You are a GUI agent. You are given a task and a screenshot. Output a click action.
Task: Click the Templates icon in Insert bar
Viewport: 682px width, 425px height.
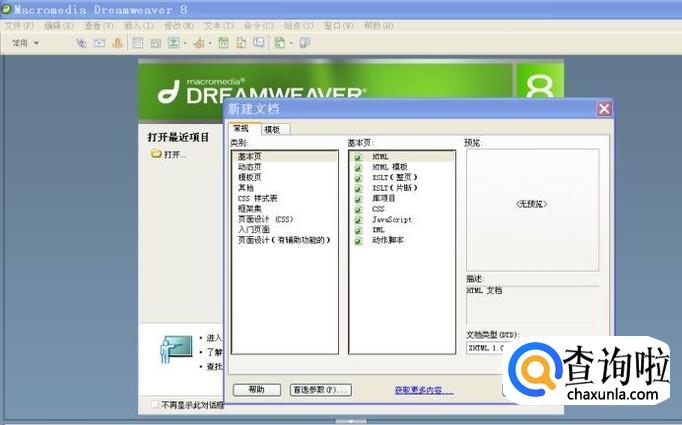[x=280, y=43]
